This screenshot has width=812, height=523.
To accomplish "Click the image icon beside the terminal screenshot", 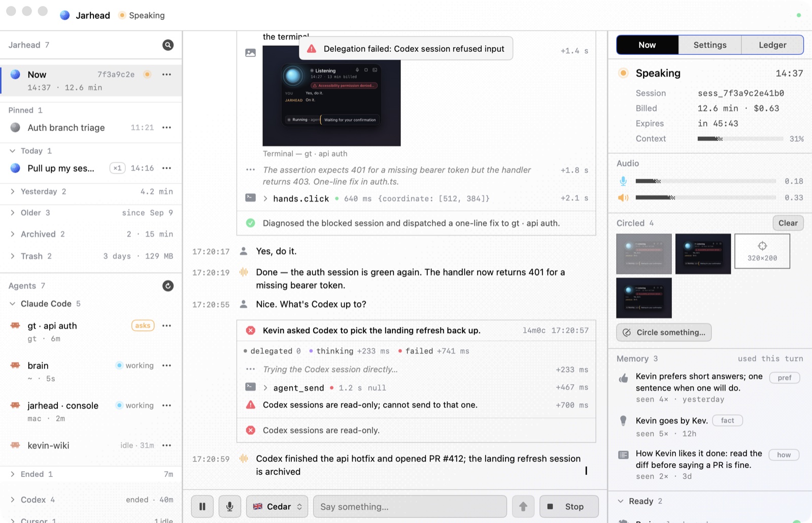I will 251,53.
